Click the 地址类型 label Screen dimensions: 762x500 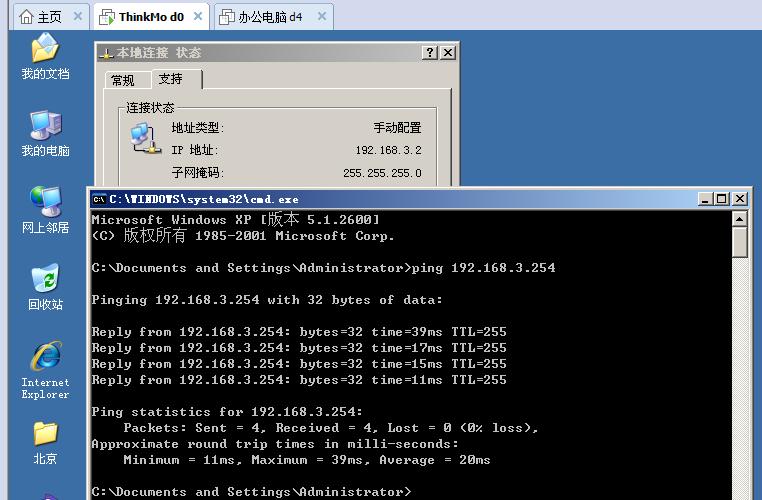click(197, 128)
